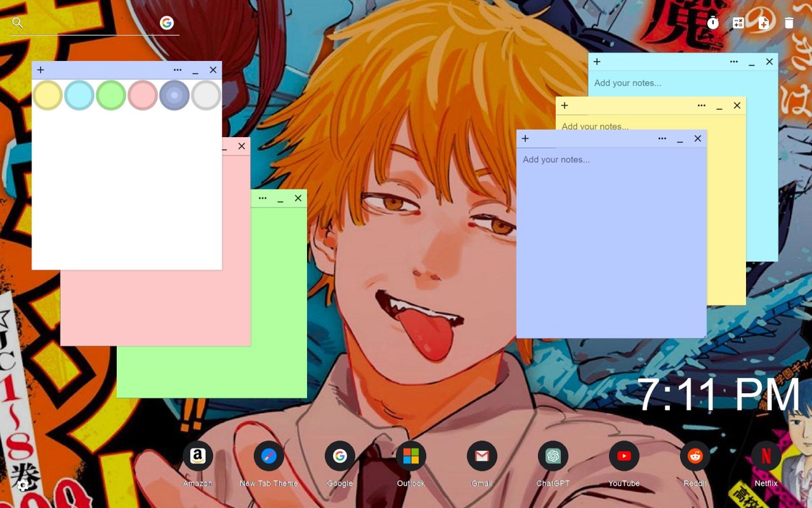
Task: Pick the white color circle
Action: coord(206,95)
